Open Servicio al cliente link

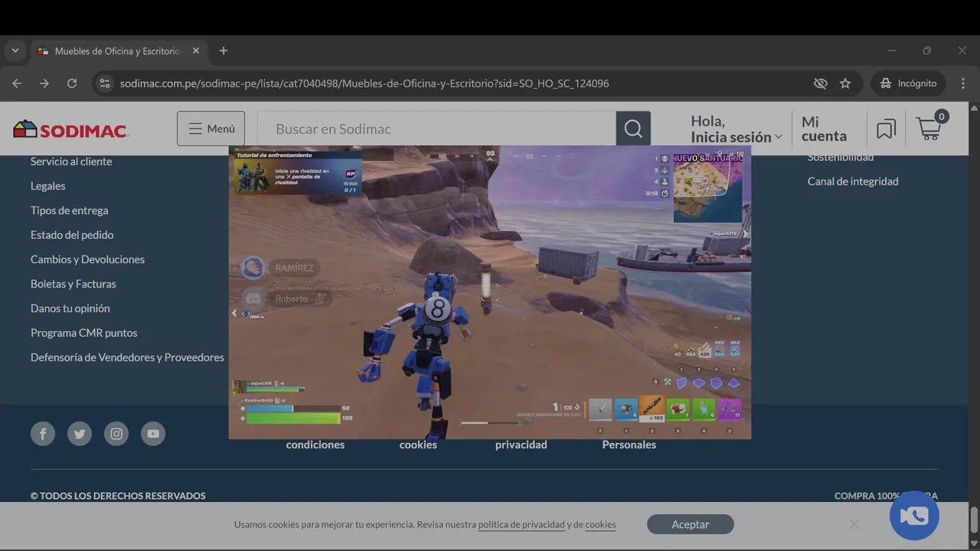71,161
